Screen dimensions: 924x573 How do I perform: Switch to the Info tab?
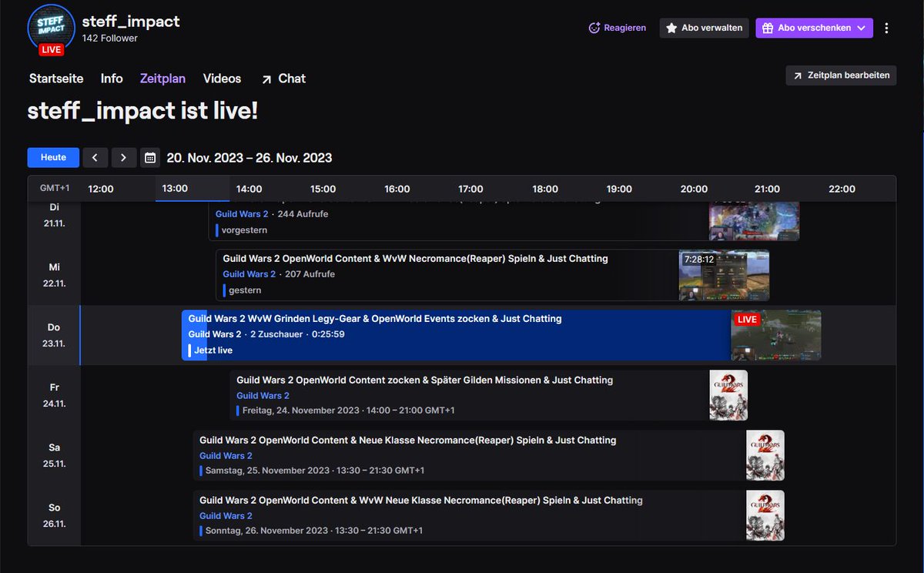112,79
